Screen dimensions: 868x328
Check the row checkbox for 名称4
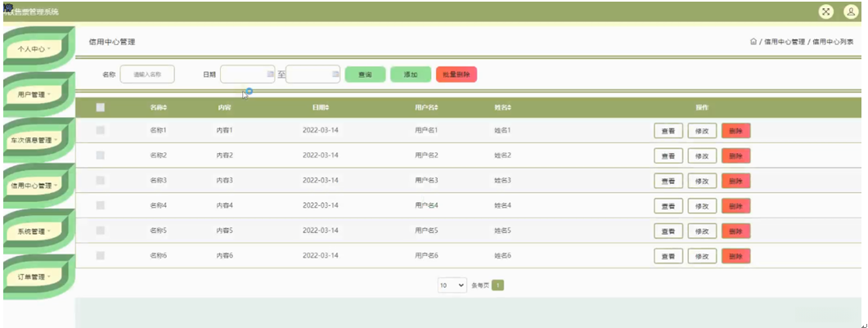100,205
